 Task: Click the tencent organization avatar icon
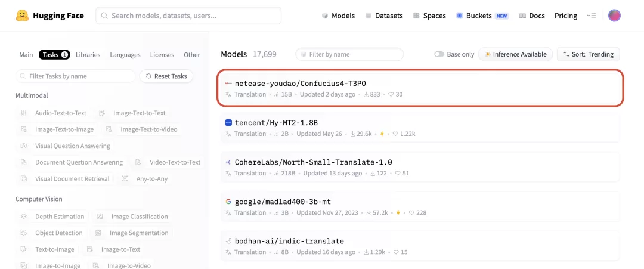229,122
